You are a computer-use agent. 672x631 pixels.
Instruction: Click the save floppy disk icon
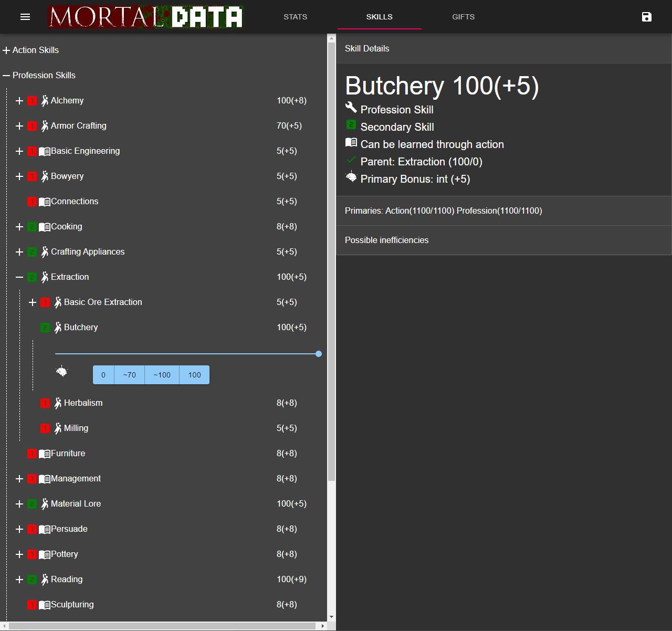tap(647, 17)
